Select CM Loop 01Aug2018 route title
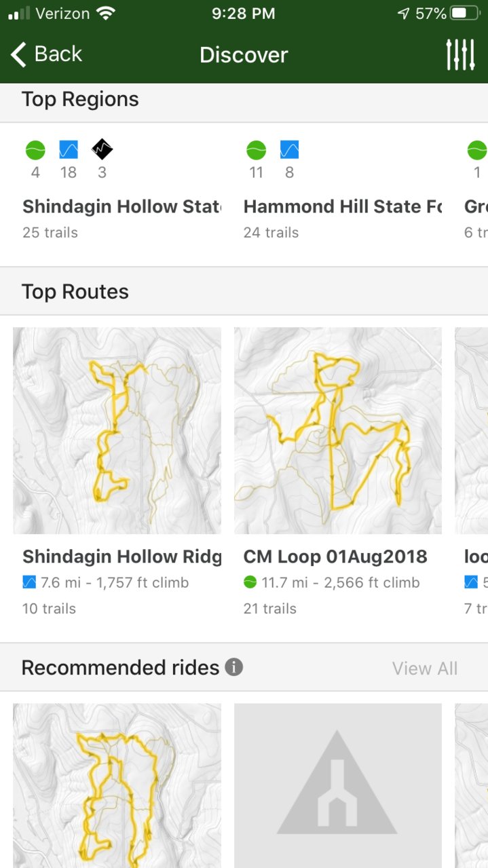Image resolution: width=488 pixels, height=868 pixels. 335,556
